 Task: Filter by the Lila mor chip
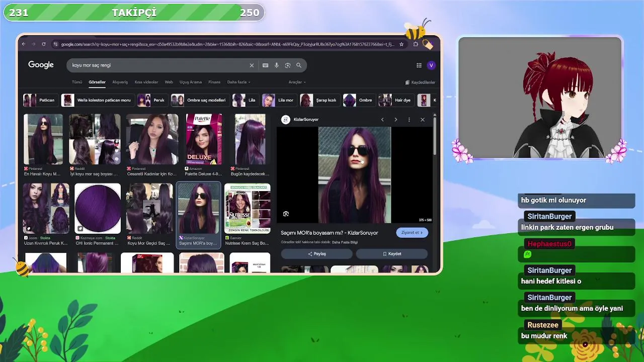279,100
